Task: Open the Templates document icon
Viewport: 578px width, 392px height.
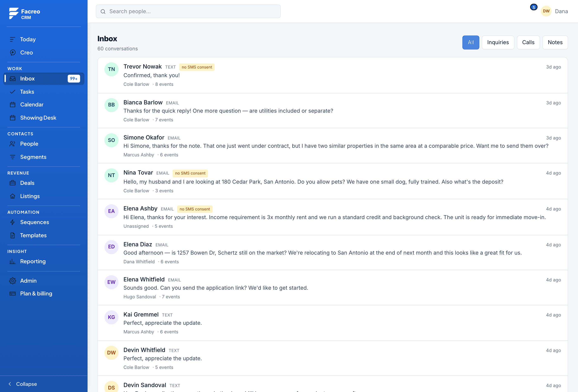Action: 12,235
